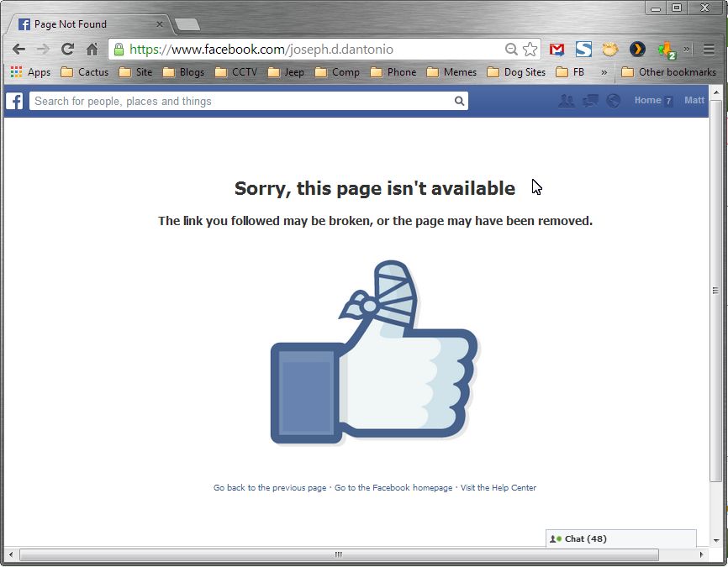This screenshot has height=567, width=728.
Task: Go back to the previous page link
Action: (x=270, y=488)
